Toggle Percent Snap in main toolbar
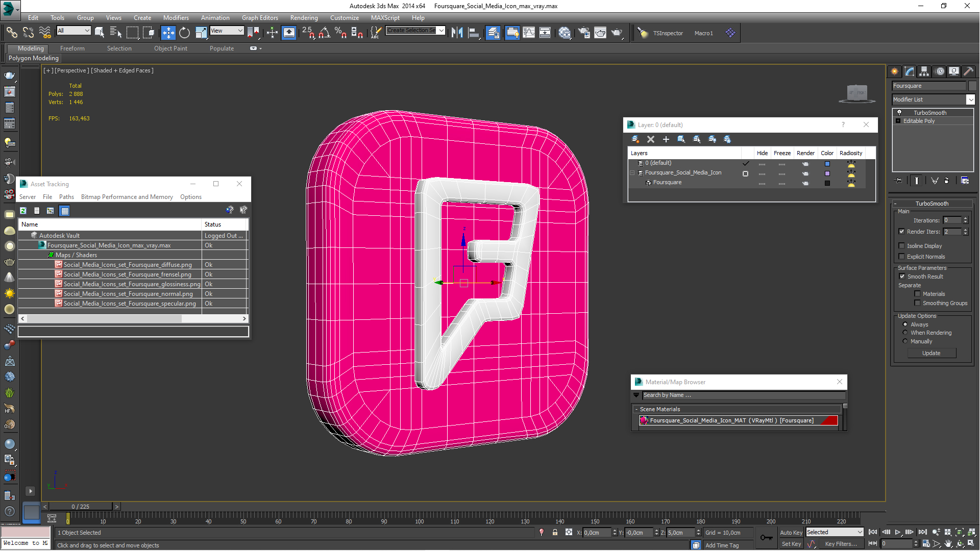Image resolution: width=980 pixels, height=551 pixels. [x=340, y=33]
